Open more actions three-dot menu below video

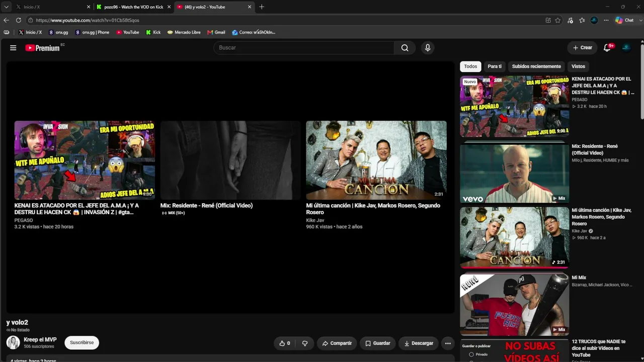(x=448, y=343)
